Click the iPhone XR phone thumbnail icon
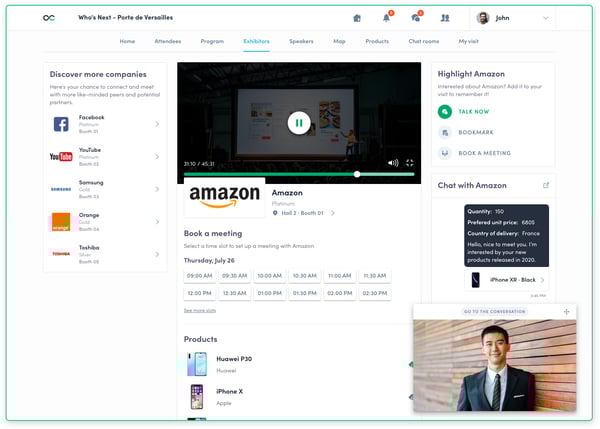 (x=476, y=280)
